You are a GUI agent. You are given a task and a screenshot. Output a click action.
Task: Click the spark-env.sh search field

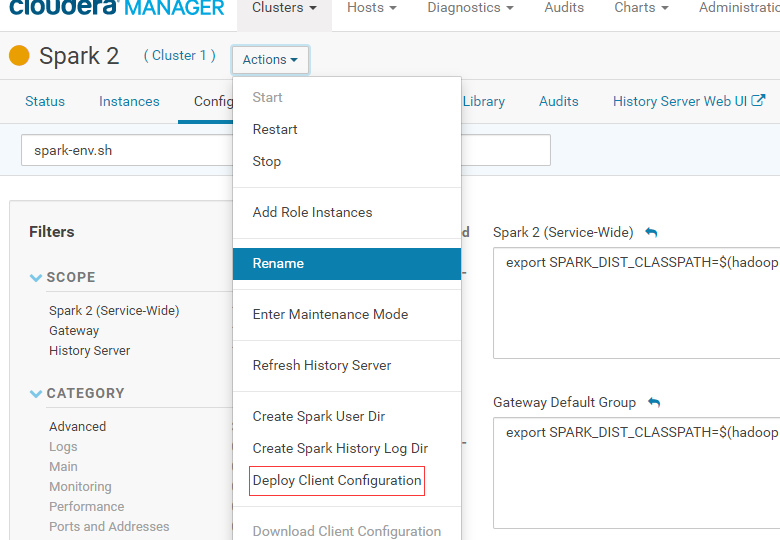click(x=286, y=150)
